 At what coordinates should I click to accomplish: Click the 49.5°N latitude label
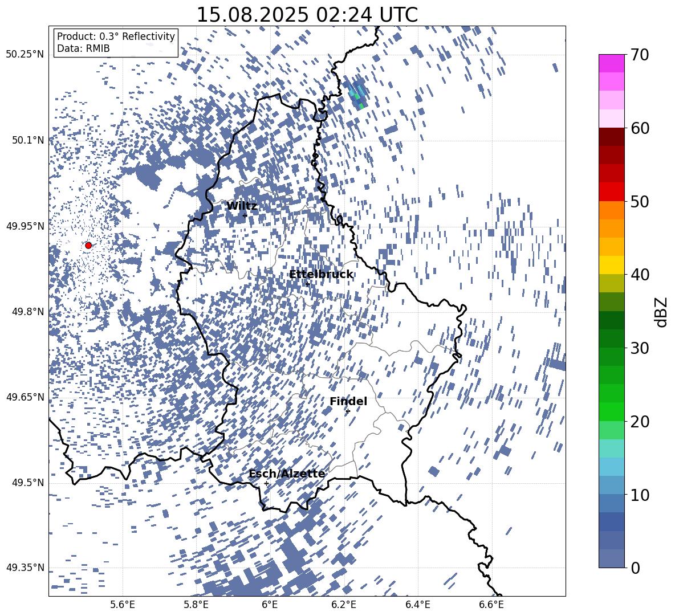click(29, 482)
